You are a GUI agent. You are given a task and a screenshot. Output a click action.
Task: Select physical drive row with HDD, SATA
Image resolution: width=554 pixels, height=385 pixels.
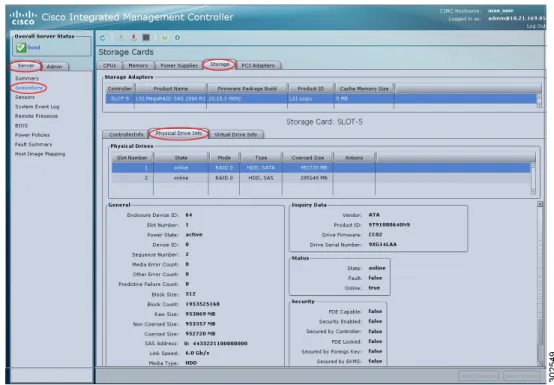321,168
